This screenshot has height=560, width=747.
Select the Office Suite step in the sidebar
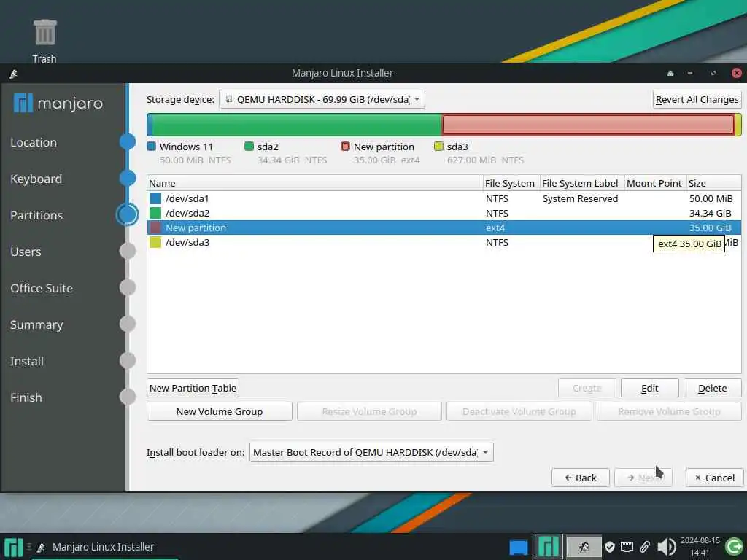[x=42, y=288]
